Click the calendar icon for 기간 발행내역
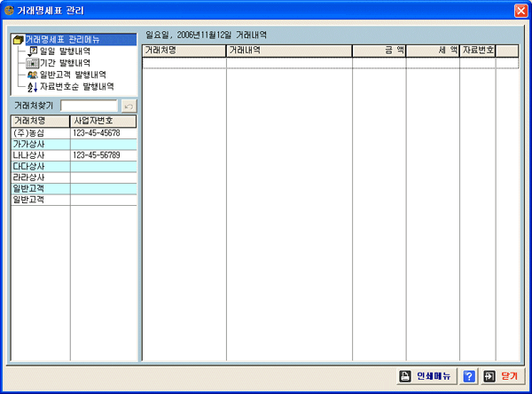The width and height of the screenshot is (532, 394). tap(33, 63)
